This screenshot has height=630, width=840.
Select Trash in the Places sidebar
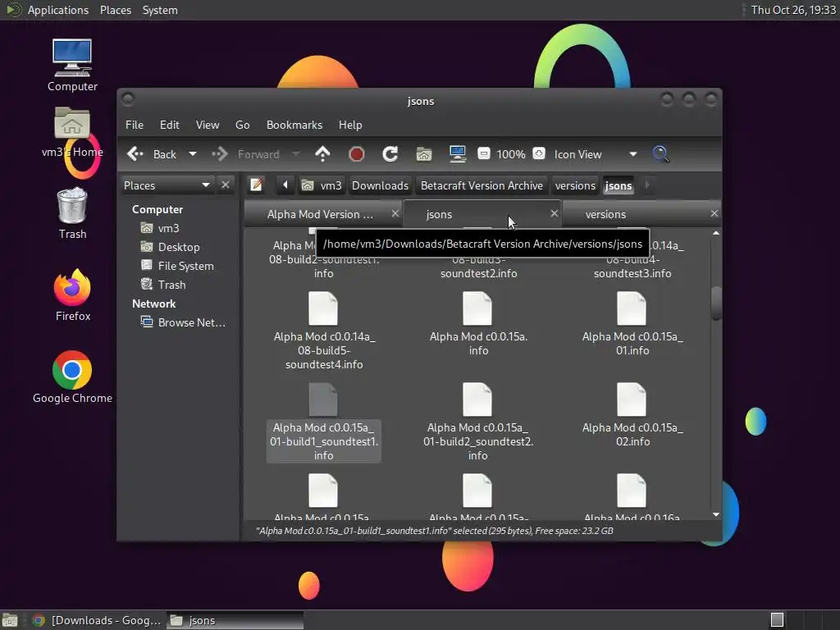point(171,285)
